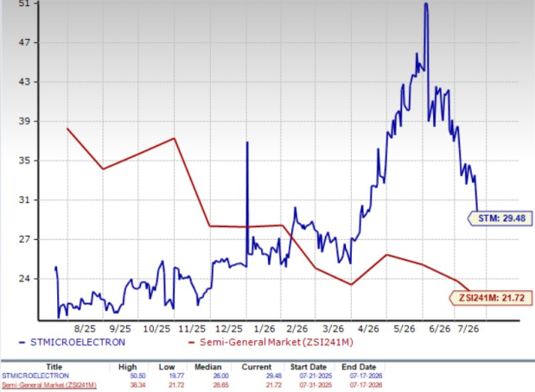Click the Start Date column header
Viewport: 535px width, 392px height.
pyautogui.click(x=309, y=367)
